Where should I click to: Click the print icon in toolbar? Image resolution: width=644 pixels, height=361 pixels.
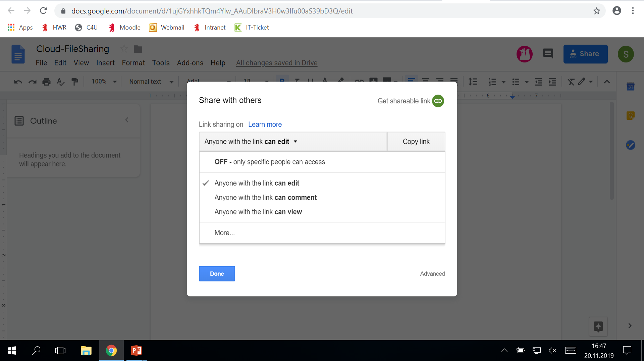pos(46,82)
